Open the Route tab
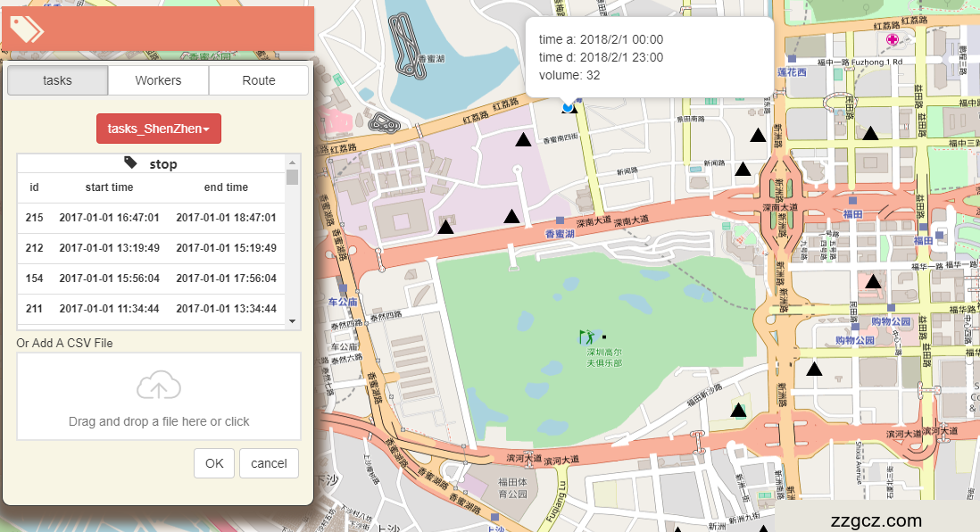Image resolution: width=980 pixels, height=532 pixels. [259, 80]
